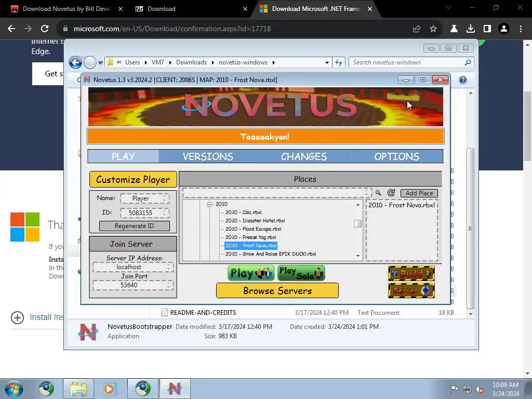Expand the Install Instructions section on webpage

pos(17,317)
